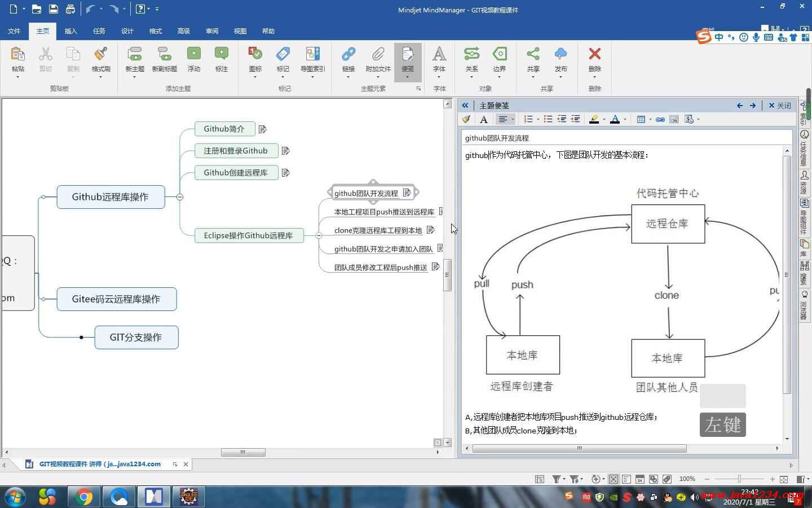This screenshot has height=508, width=812.
Task: Switch to the 插入 ribbon tab
Action: coord(71,31)
